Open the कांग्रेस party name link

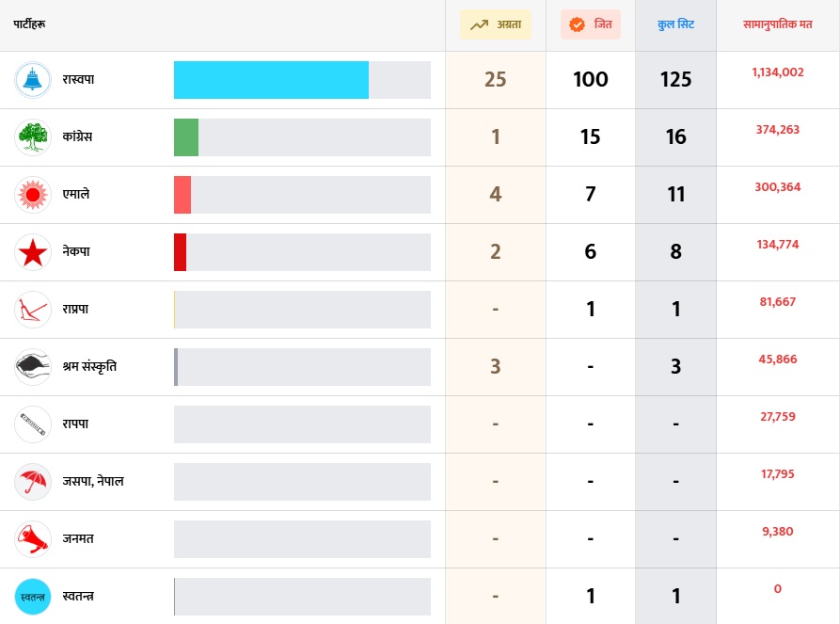tap(77, 137)
